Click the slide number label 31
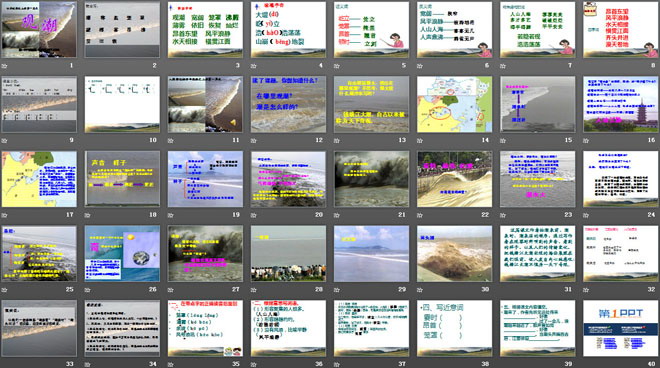Screen dimensions: 660x368 pos(569,290)
